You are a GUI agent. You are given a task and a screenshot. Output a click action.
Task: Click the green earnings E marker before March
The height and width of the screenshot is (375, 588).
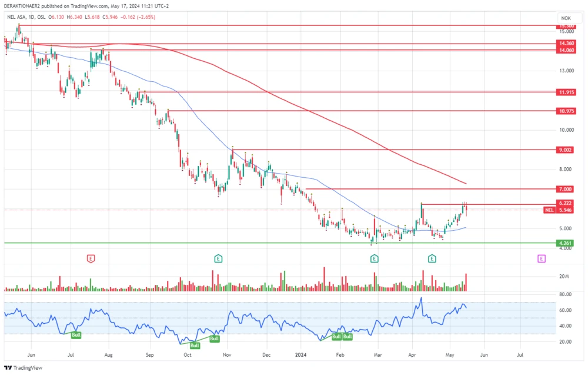(374, 258)
